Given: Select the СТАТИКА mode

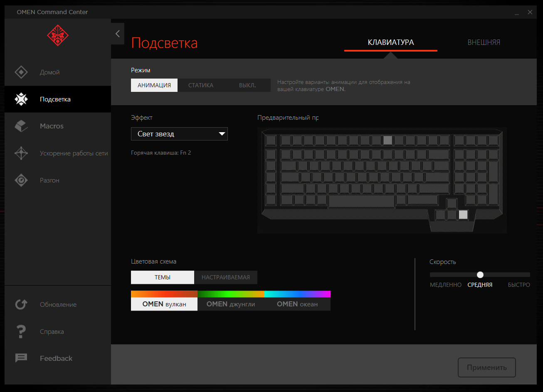Looking at the screenshot, I should (201, 85).
